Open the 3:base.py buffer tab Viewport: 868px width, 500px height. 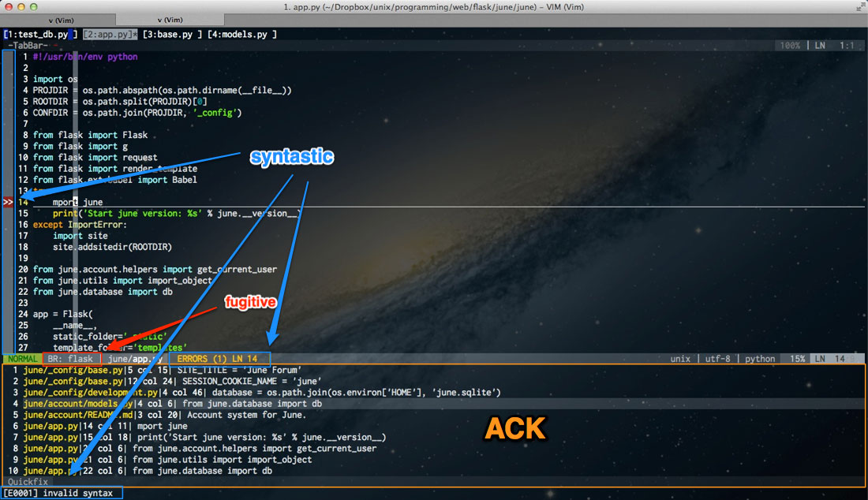tap(172, 34)
